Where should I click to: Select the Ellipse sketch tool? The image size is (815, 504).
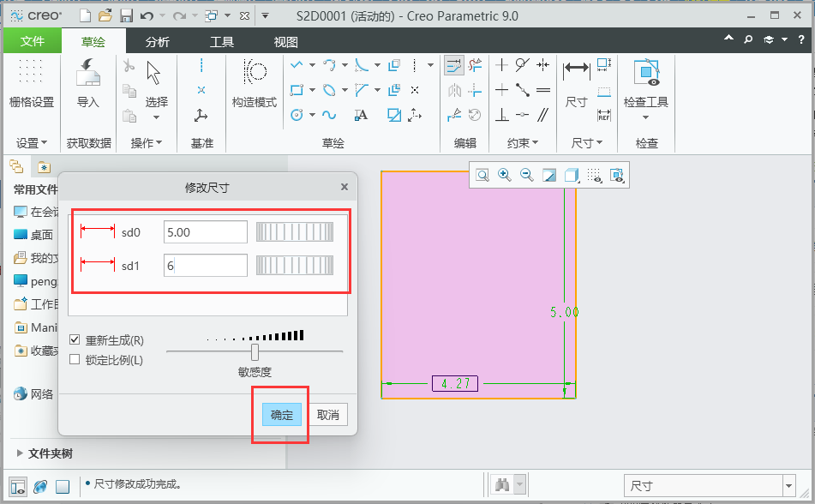[329, 90]
